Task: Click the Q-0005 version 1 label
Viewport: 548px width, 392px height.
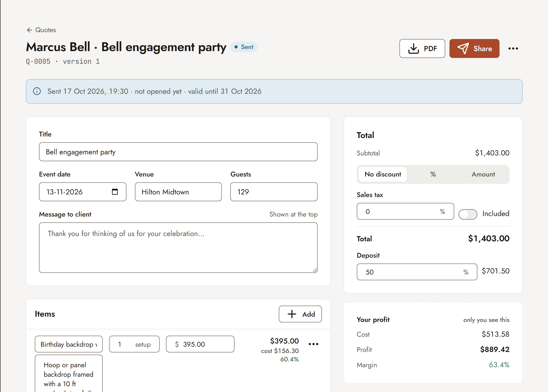Action: [x=63, y=61]
